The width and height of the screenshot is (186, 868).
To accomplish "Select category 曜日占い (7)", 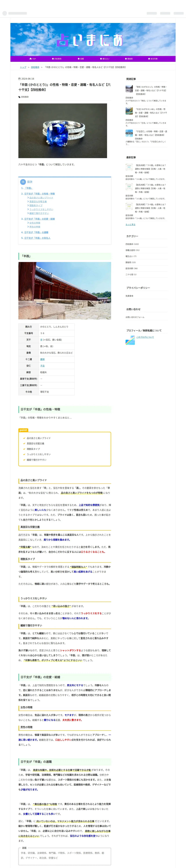I will [131, 256].
